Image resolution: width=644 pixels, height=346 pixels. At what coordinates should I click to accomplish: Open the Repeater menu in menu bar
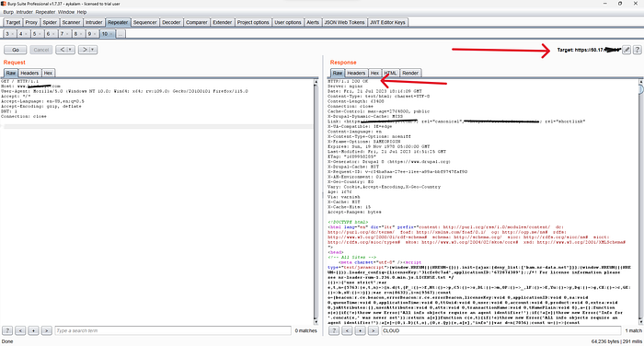(x=45, y=12)
